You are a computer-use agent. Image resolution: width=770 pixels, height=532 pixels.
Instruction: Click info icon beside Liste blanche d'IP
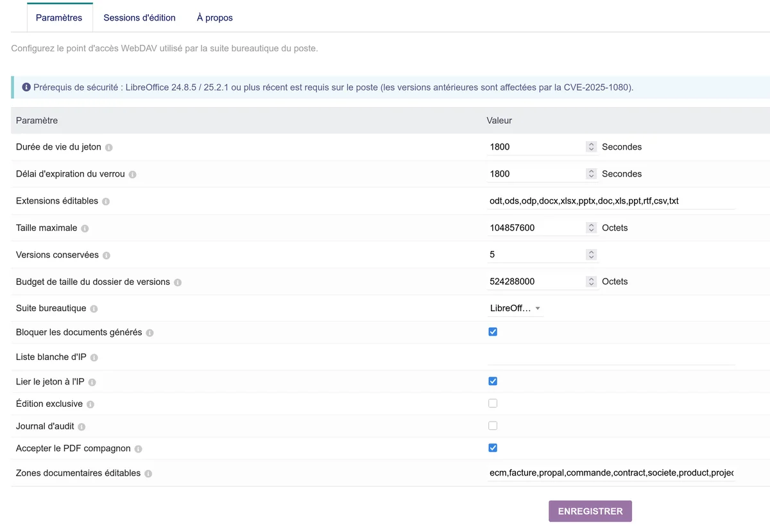(x=94, y=357)
